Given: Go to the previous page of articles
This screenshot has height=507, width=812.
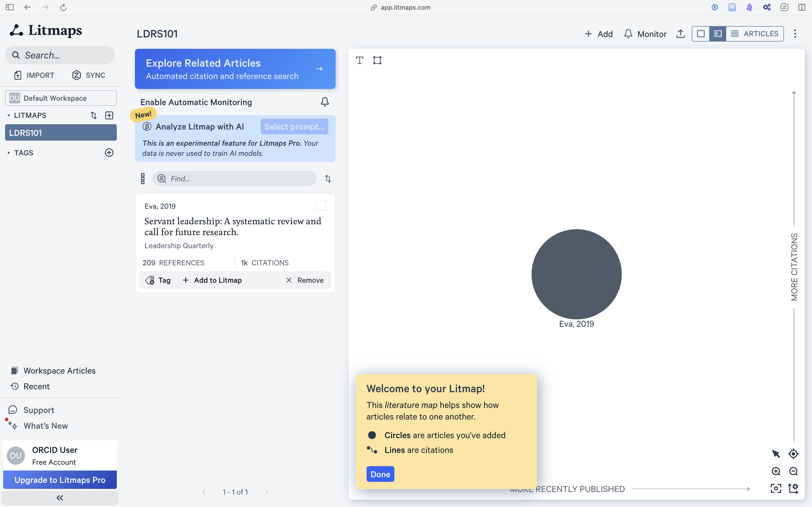Looking at the screenshot, I should click(x=204, y=492).
